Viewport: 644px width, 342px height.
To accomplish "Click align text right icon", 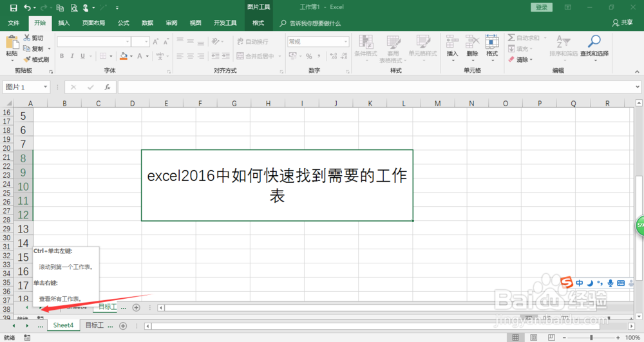I will point(201,56).
